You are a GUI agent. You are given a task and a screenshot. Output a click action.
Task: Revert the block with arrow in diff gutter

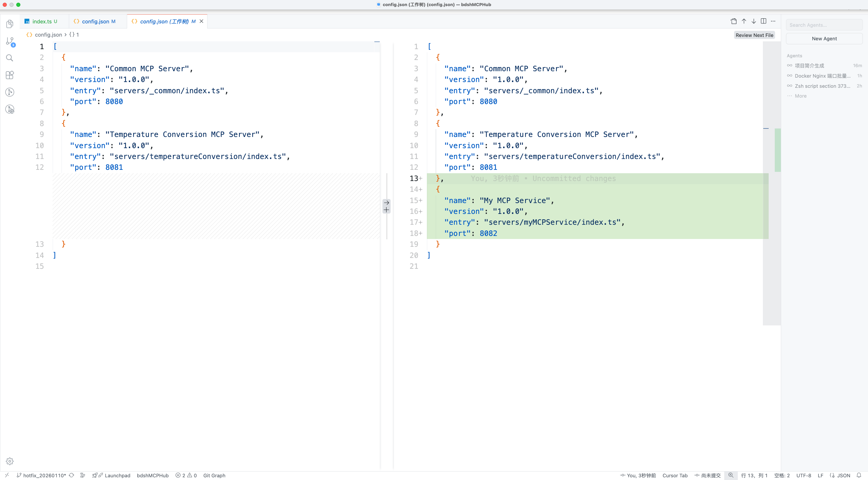[387, 203]
